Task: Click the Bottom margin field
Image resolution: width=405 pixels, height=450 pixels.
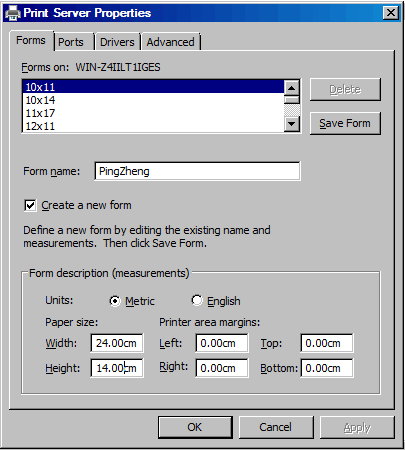Action: (327, 368)
